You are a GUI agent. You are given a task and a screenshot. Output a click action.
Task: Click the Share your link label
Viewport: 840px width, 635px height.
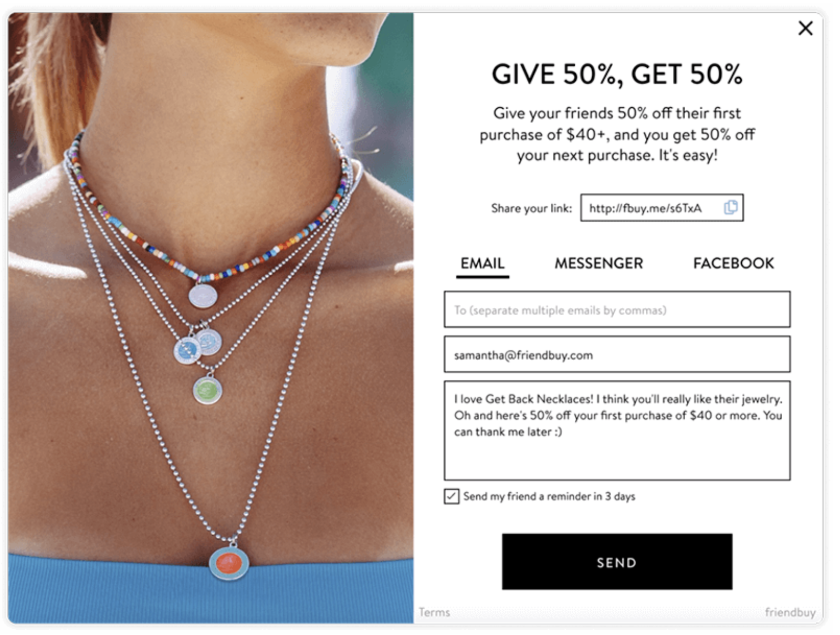(x=531, y=209)
